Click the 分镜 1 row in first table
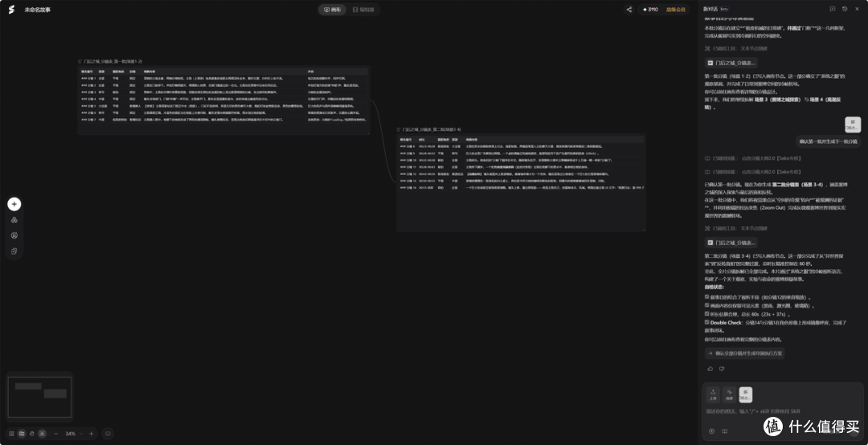 223,79
